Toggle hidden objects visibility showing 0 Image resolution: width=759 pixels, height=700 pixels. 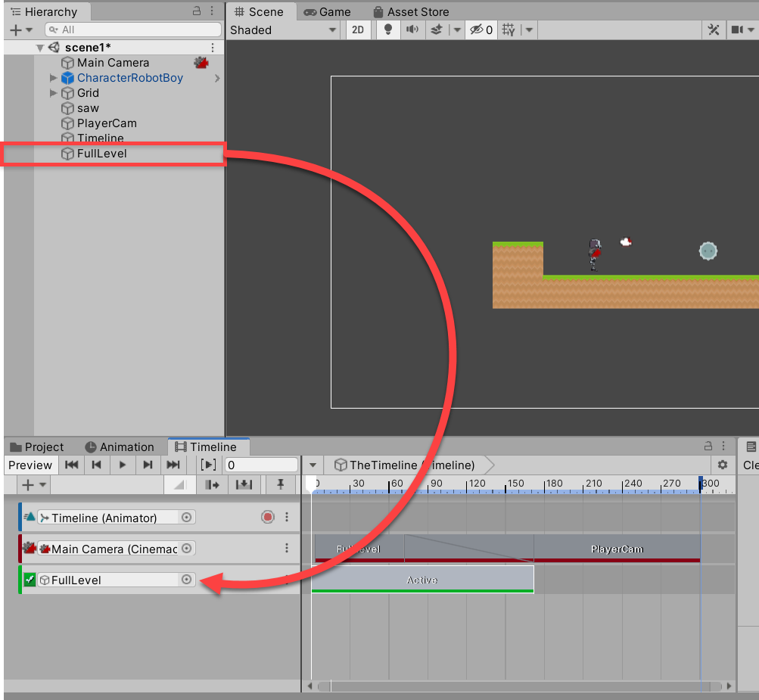[481, 30]
